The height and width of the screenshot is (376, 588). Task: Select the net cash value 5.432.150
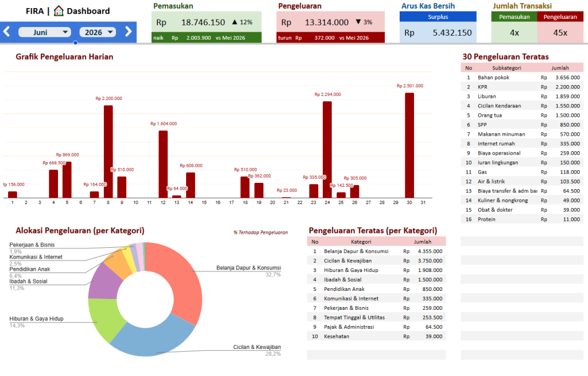(452, 33)
